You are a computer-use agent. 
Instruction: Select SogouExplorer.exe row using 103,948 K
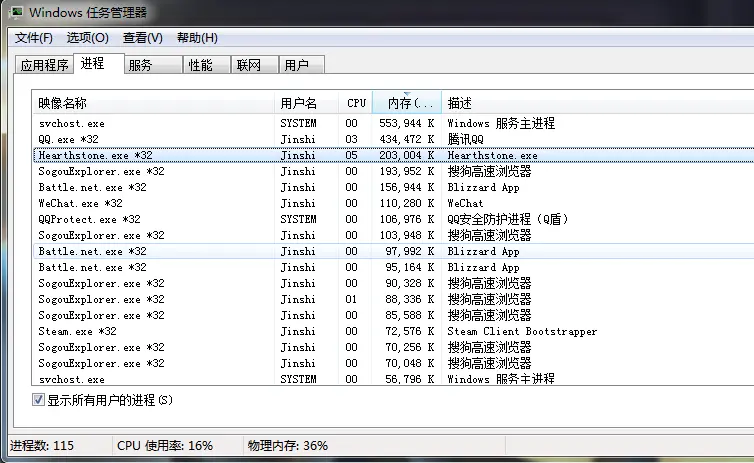click(393, 235)
